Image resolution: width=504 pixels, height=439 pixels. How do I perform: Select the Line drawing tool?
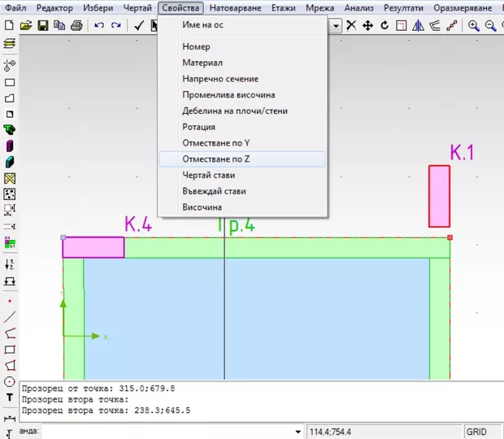[10, 316]
